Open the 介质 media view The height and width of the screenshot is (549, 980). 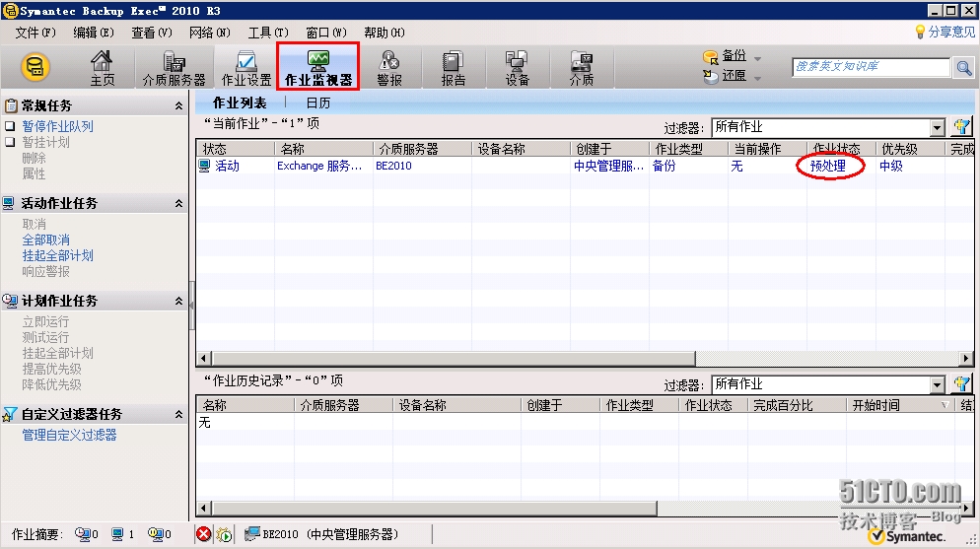(582, 67)
